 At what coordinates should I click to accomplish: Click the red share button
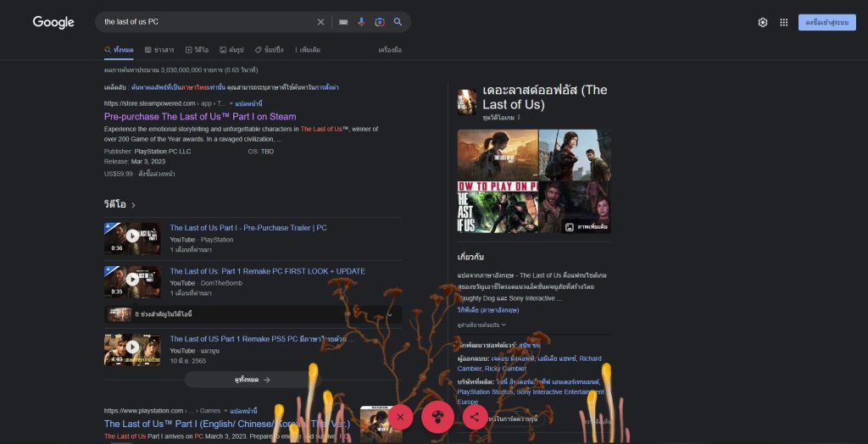(475, 417)
